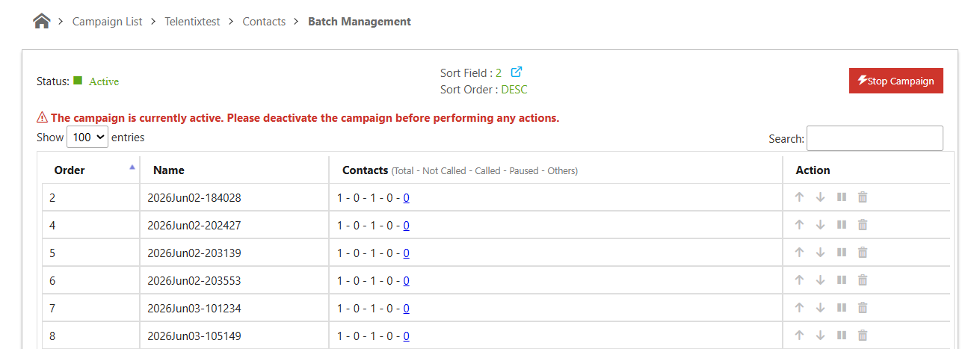
Task: Delete batch 2026Jun03-105149
Action: tap(863, 336)
